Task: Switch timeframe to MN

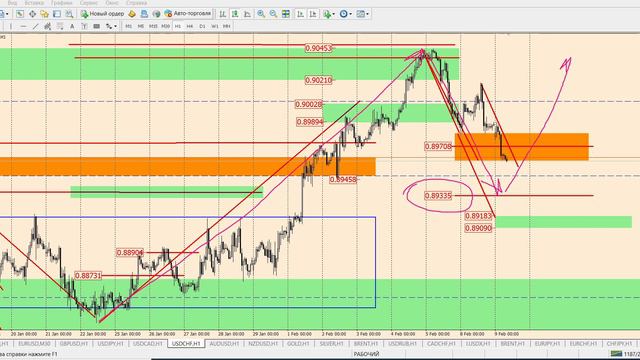Action: [x=227, y=27]
